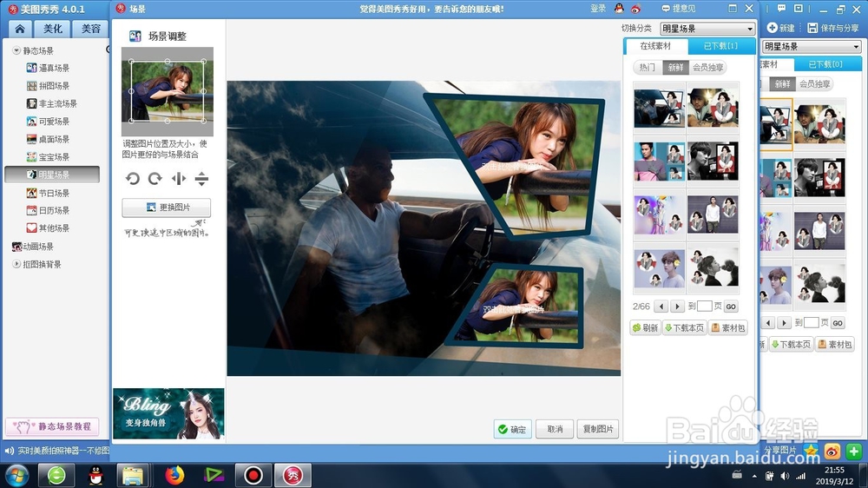
Task: Select the 热门 filter tab
Action: pos(648,68)
